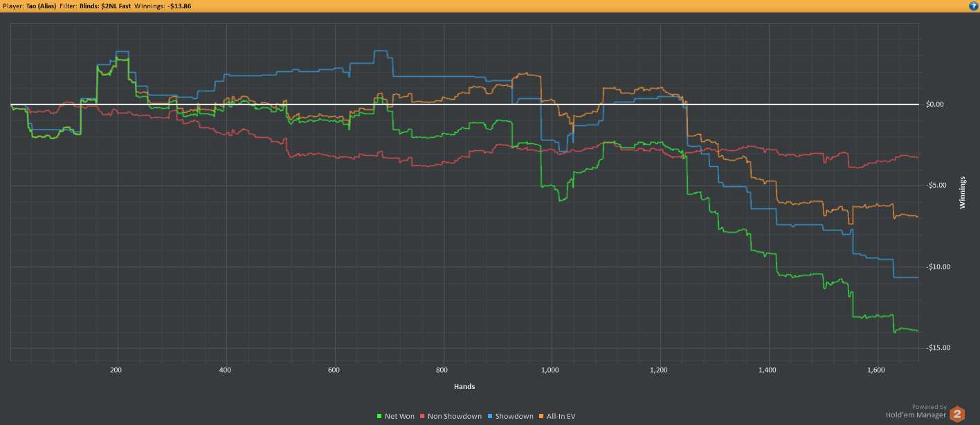Screen dimensions: 980x425
Task: Toggle the Showdown legend entry
Action: click(x=511, y=416)
